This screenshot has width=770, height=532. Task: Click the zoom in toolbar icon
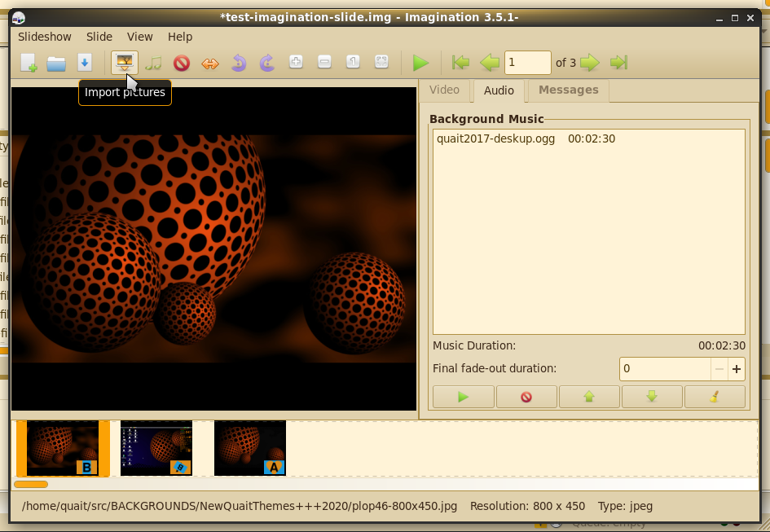pos(296,63)
